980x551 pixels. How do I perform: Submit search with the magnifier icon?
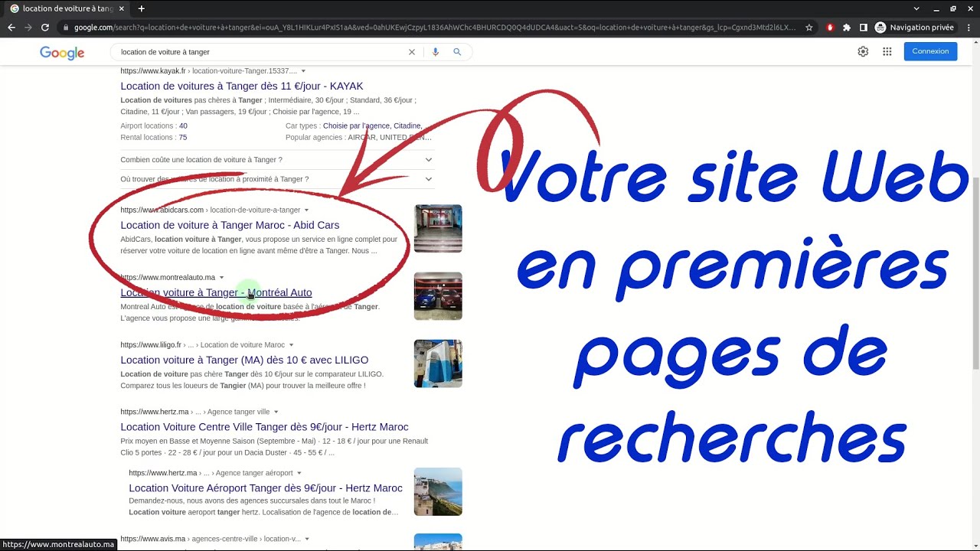(457, 52)
